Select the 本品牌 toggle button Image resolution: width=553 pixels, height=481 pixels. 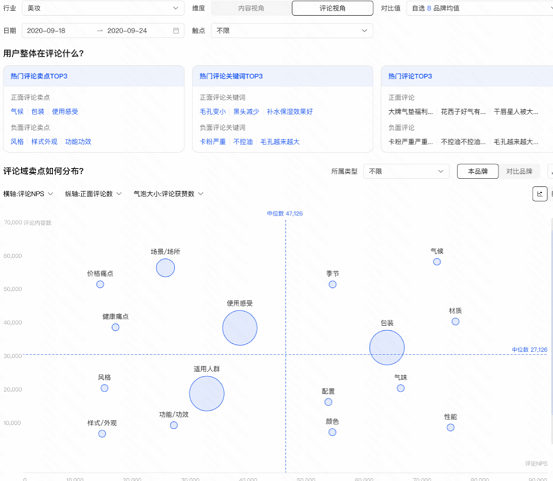click(x=478, y=171)
